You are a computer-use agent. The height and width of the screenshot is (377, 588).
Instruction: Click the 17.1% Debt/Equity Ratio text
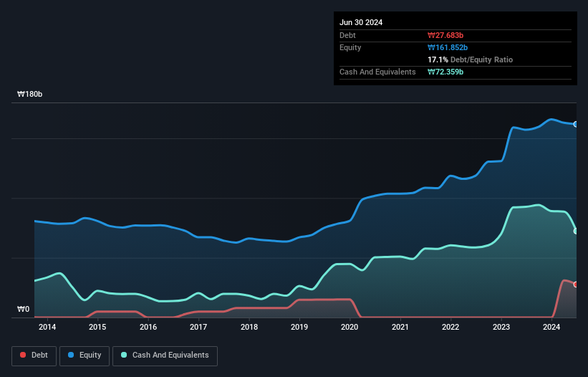click(471, 59)
